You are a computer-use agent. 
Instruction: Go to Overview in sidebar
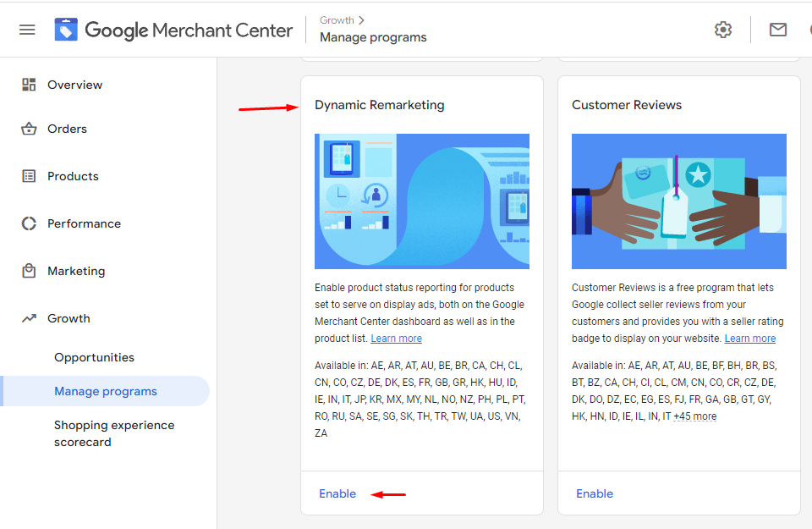click(x=75, y=85)
